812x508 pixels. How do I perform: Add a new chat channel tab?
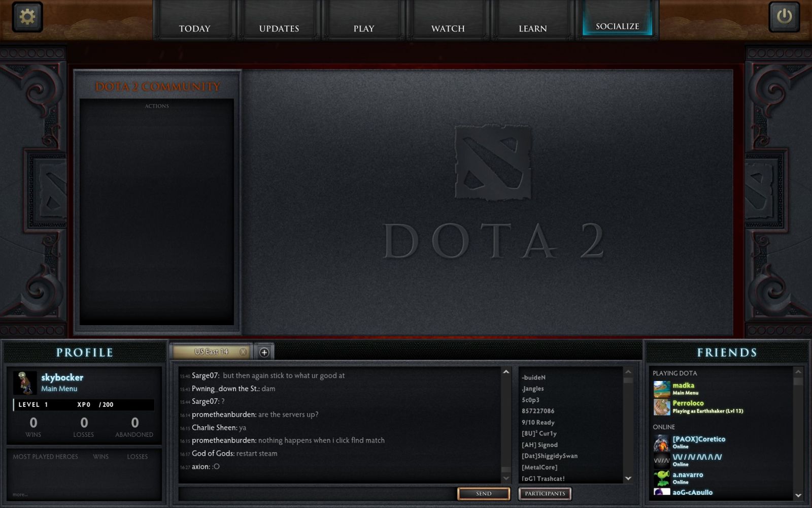[x=264, y=352]
